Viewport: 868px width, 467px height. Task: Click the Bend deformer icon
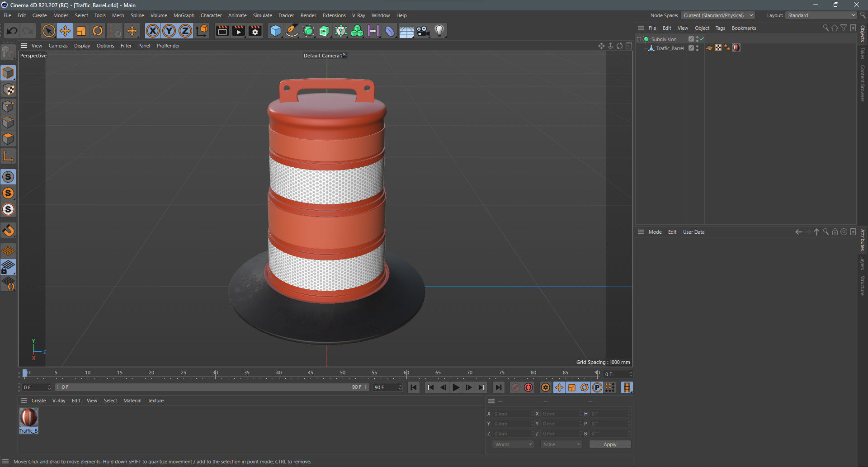[x=390, y=31]
